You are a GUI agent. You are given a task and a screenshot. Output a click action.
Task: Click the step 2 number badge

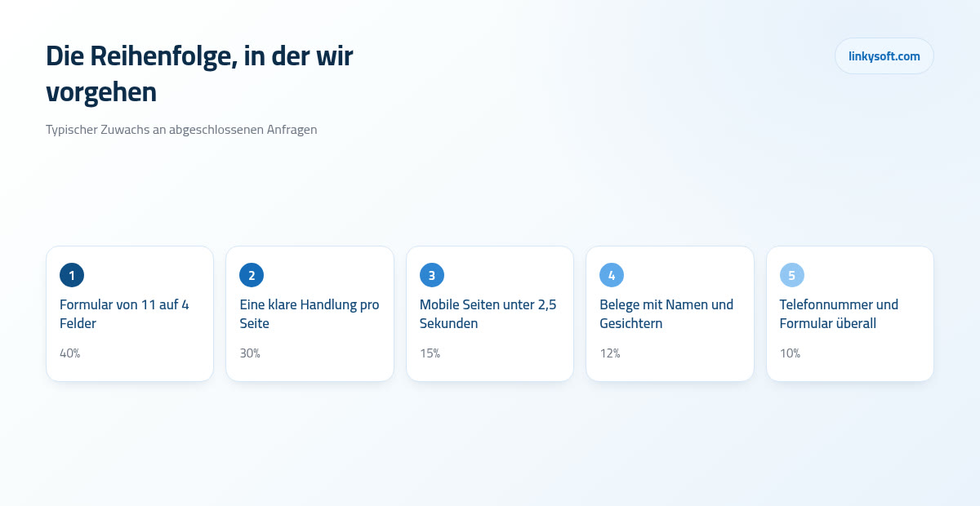click(252, 275)
